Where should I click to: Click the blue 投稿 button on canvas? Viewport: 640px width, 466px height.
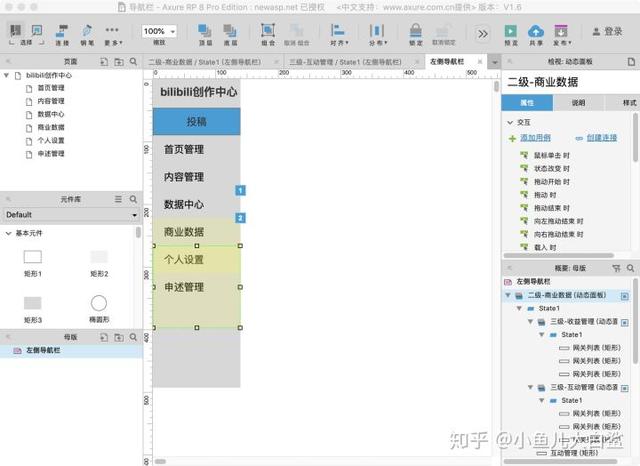tap(196, 121)
